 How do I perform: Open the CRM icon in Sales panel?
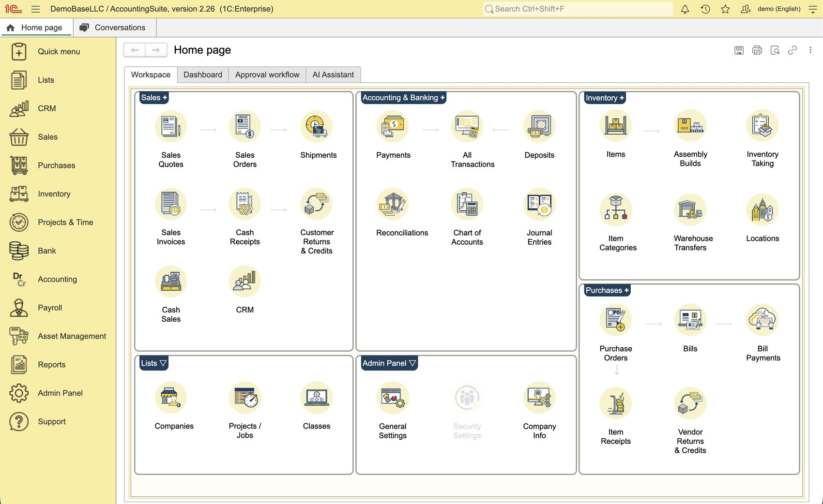pos(245,282)
